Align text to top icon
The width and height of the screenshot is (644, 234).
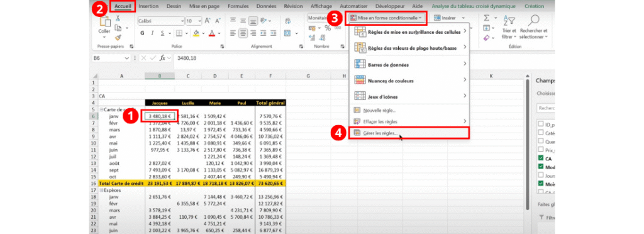click(x=233, y=20)
